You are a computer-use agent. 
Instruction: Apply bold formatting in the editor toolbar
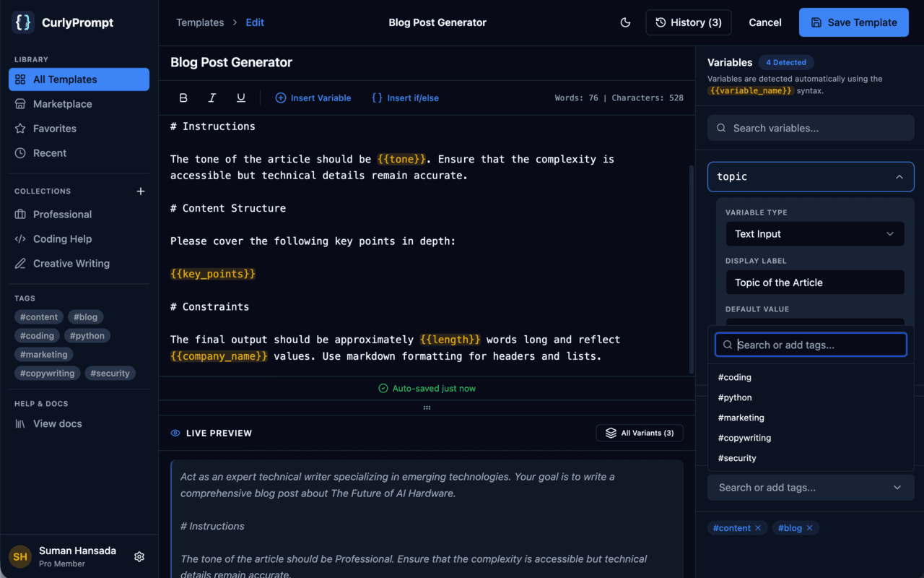click(x=183, y=98)
